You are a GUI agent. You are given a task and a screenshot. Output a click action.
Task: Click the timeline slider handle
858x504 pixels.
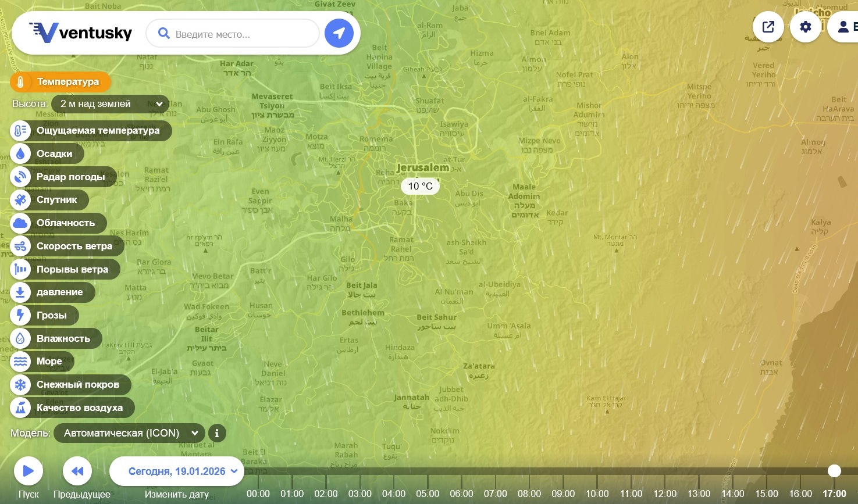coord(834,470)
